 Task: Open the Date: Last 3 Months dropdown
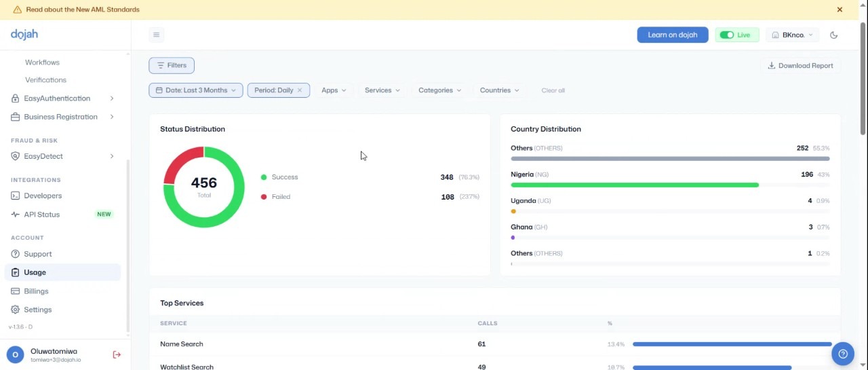pyautogui.click(x=196, y=90)
